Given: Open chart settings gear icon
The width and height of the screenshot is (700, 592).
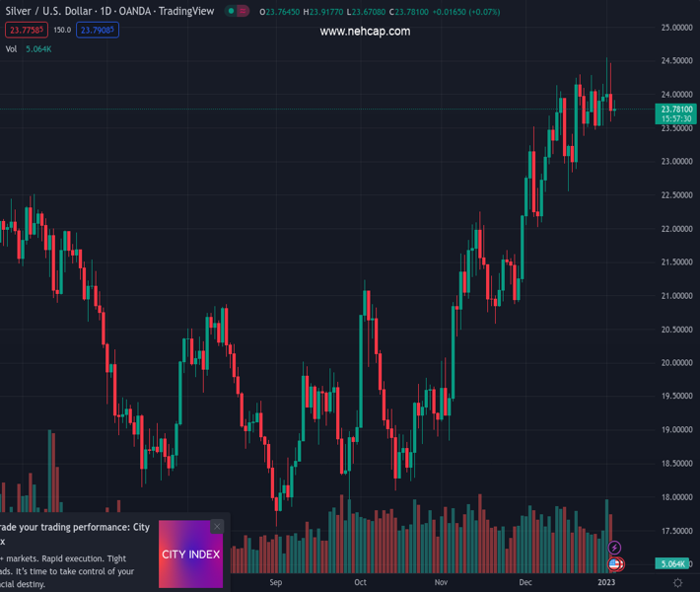Looking at the screenshot, I should tap(678, 582).
